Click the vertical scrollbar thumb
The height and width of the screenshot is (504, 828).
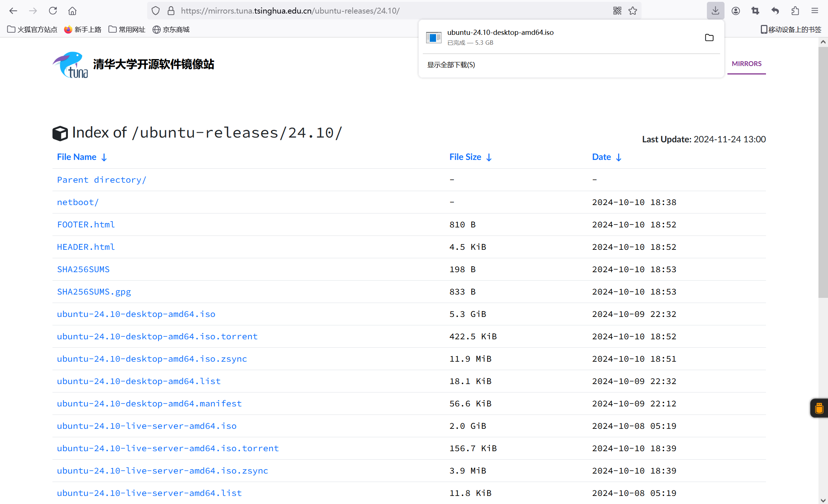click(823, 172)
